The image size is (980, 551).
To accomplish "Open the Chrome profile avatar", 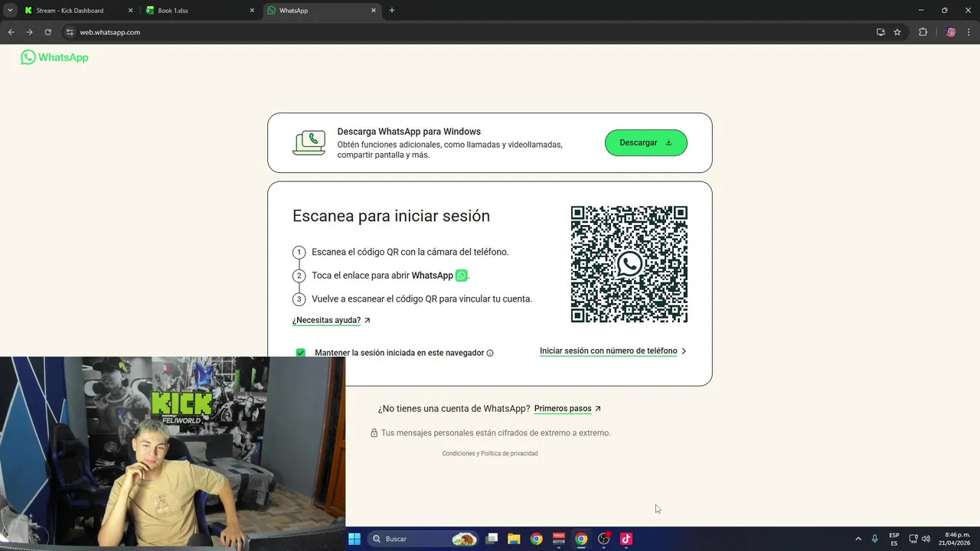I will pyautogui.click(x=951, y=32).
